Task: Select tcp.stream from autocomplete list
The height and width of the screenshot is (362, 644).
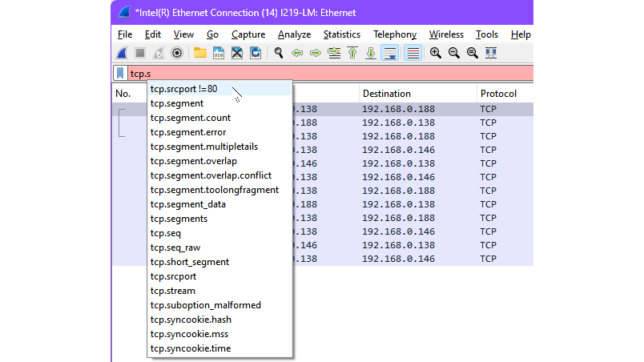Action: pyautogui.click(x=172, y=291)
